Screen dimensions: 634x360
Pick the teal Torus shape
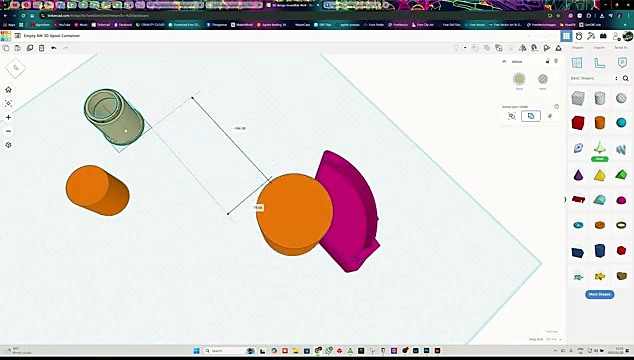tap(578, 225)
